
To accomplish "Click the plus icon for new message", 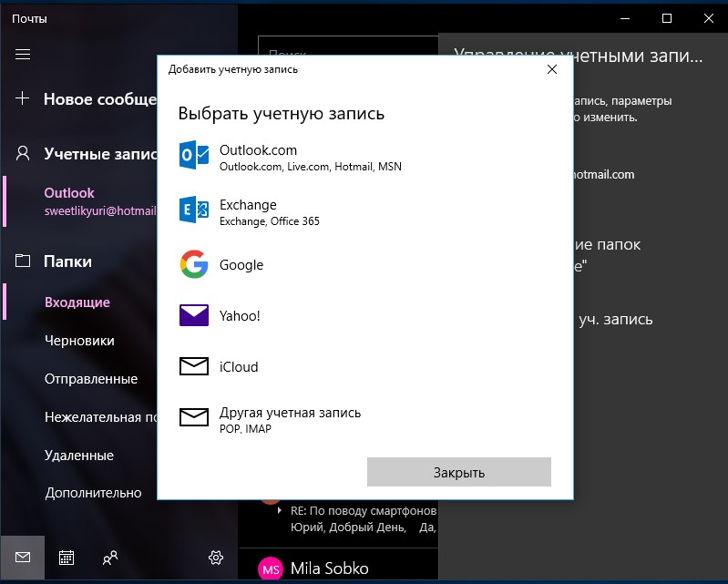I will pyautogui.click(x=22, y=98).
